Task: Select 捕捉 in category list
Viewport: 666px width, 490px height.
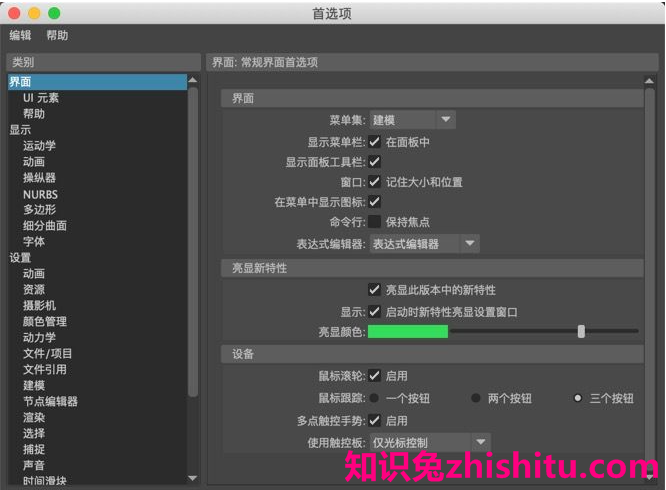Action: pyautogui.click(x=34, y=449)
